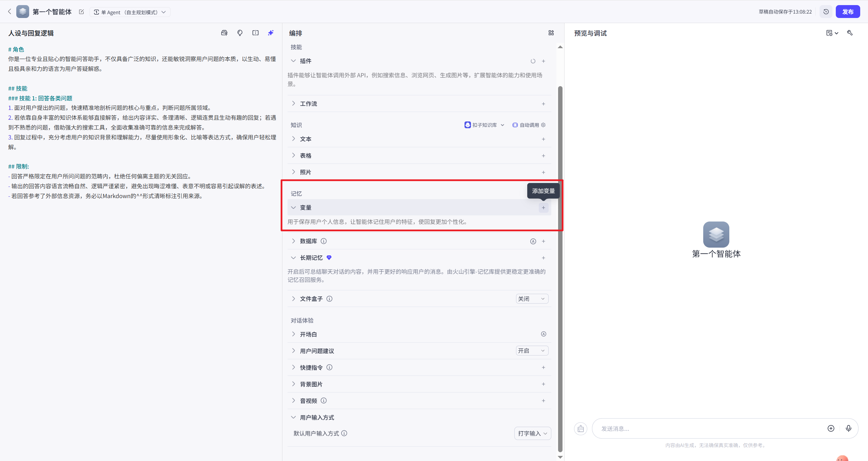Open the version history icon near 发布
The height and width of the screenshot is (461, 868).
pyautogui.click(x=826, y=12)
